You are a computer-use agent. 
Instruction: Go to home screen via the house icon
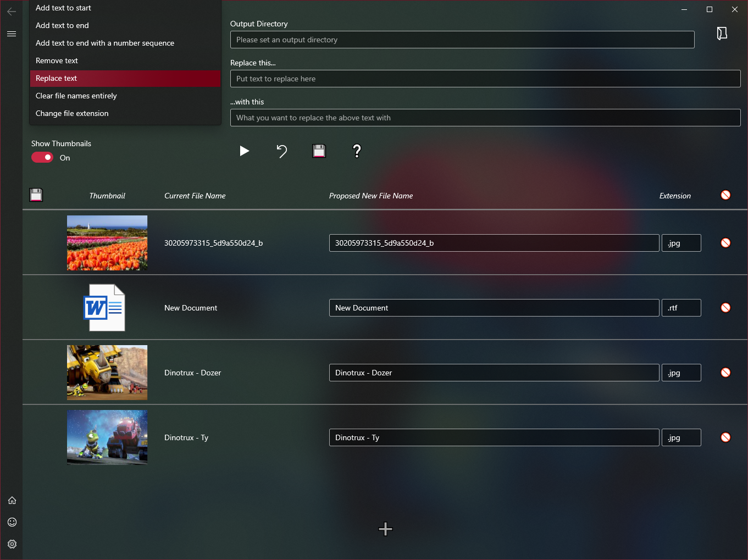[x=12, y=500]
